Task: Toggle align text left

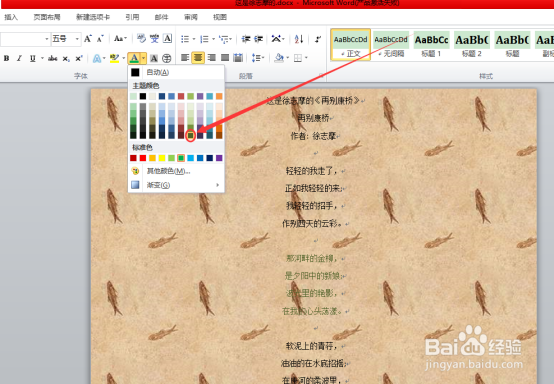Action: point(185,58)
